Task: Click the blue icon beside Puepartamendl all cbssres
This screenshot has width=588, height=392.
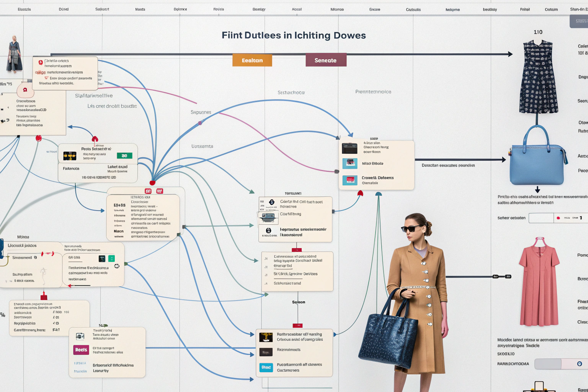Action: [266, 367]
